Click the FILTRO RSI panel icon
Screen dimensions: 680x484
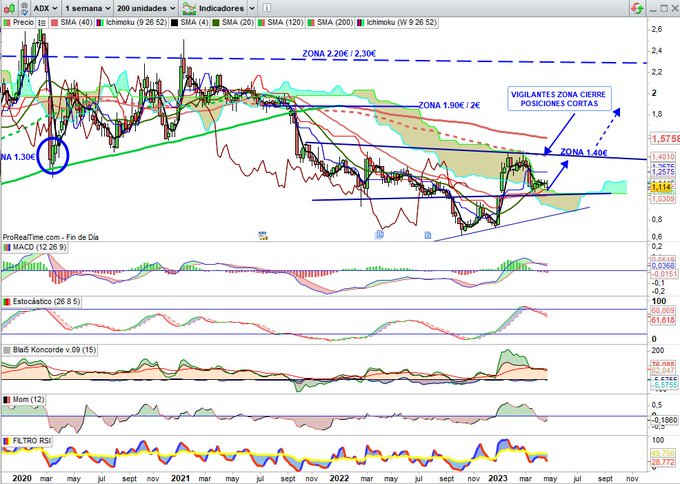7,441
